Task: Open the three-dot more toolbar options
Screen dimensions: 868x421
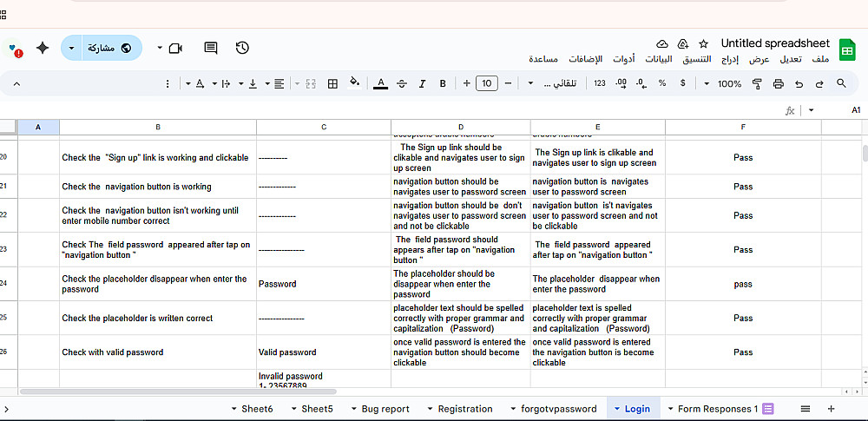Action: point(168,83)
